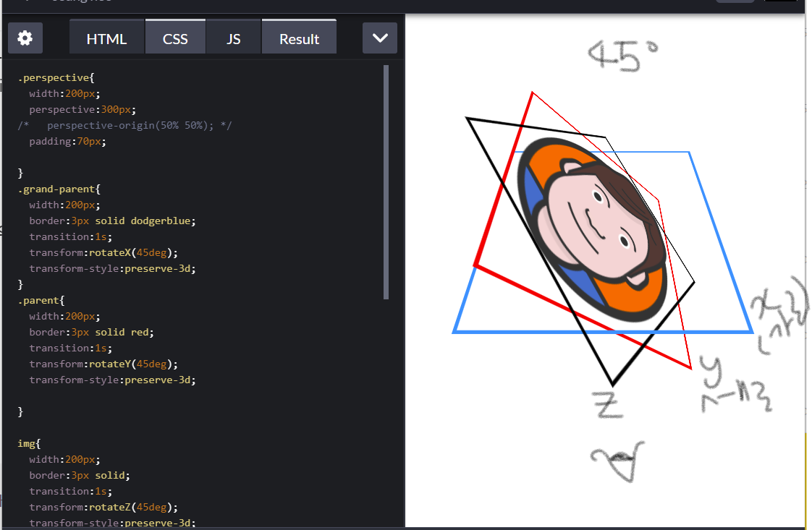Click the .parent selector line
The width and height of the screenshot is (812, 530).
(41, 300)
